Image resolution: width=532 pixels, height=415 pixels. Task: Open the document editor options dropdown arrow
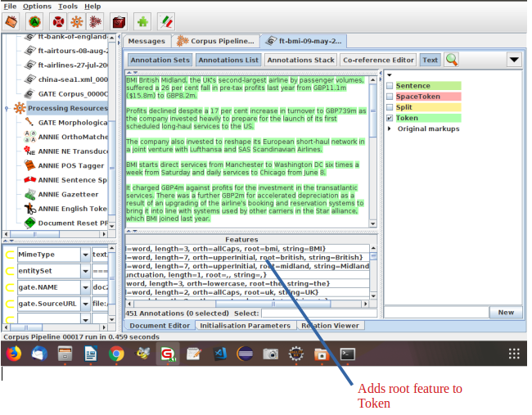tap(514, 60)
